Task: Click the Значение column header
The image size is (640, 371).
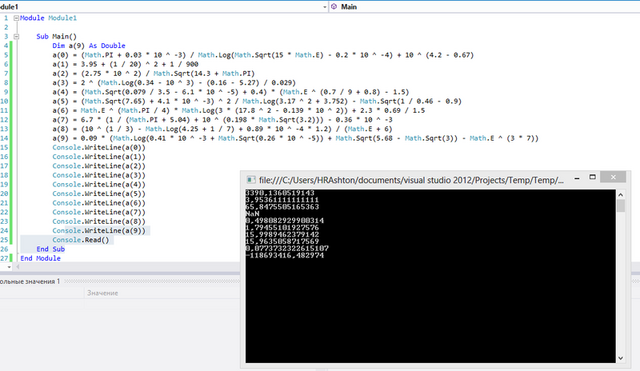Action: (102, 293)
